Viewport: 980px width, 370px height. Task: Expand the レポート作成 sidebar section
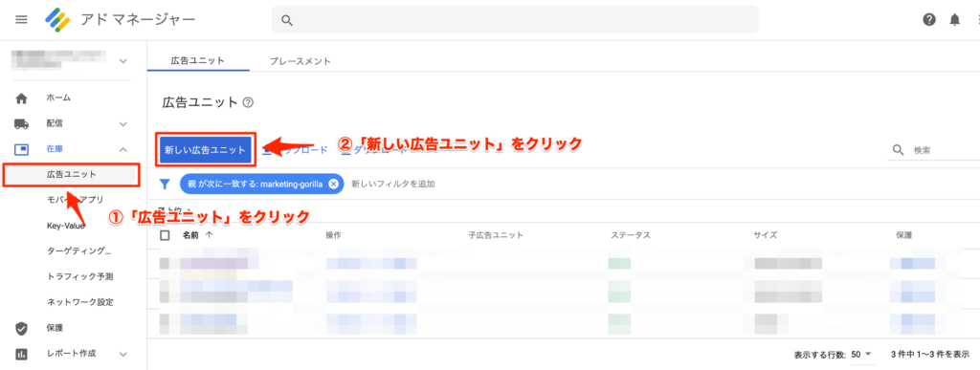click(x=123, y=354)
